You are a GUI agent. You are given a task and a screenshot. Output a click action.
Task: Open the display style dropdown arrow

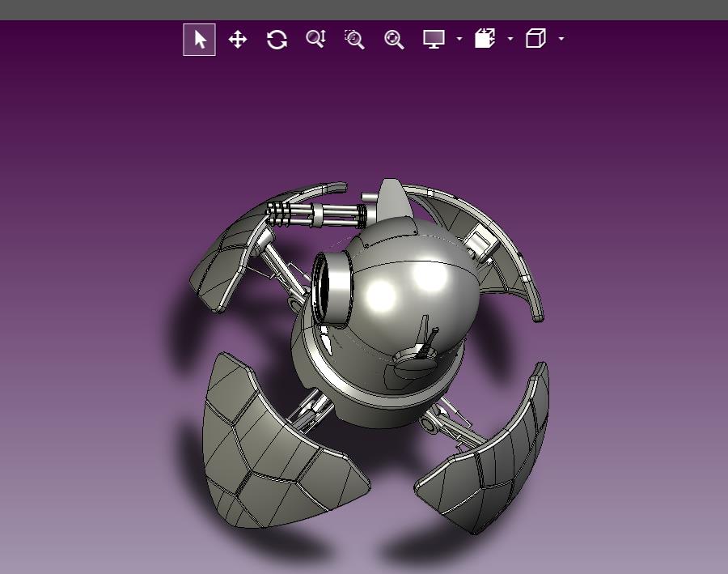459,39
